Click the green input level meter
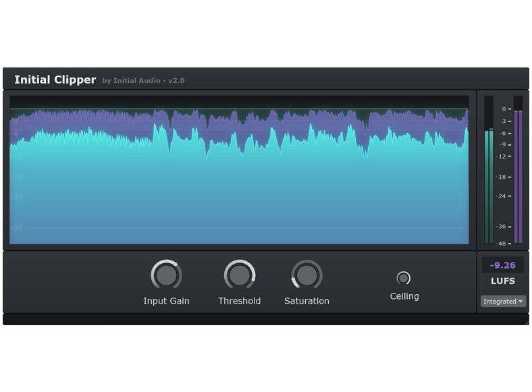 tap(489, 186)
